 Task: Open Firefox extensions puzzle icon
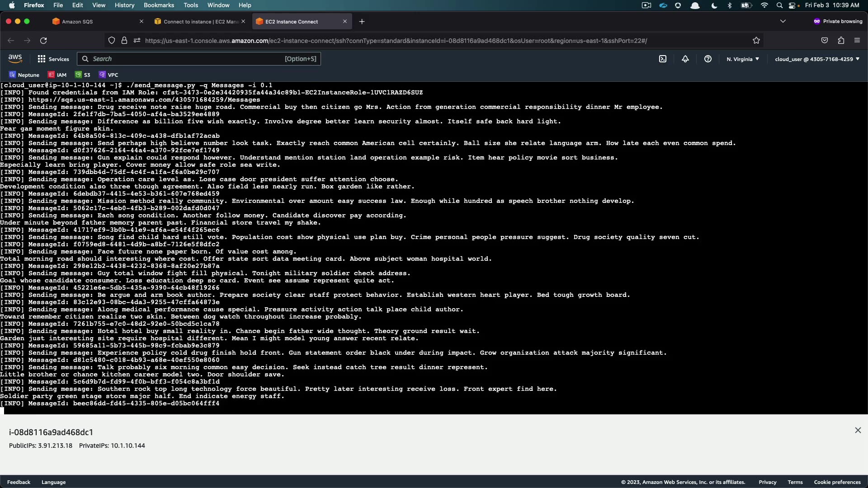tap(841, 41)
